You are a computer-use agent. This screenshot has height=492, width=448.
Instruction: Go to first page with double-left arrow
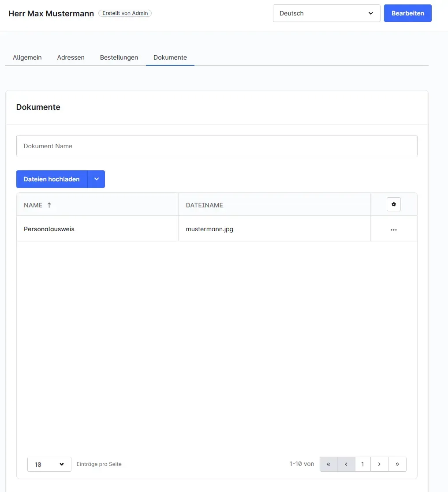(x=329, y=464)
